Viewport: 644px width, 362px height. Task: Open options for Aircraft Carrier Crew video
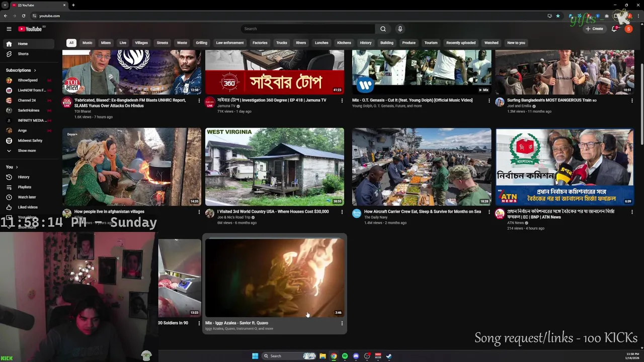coord(489,212)
